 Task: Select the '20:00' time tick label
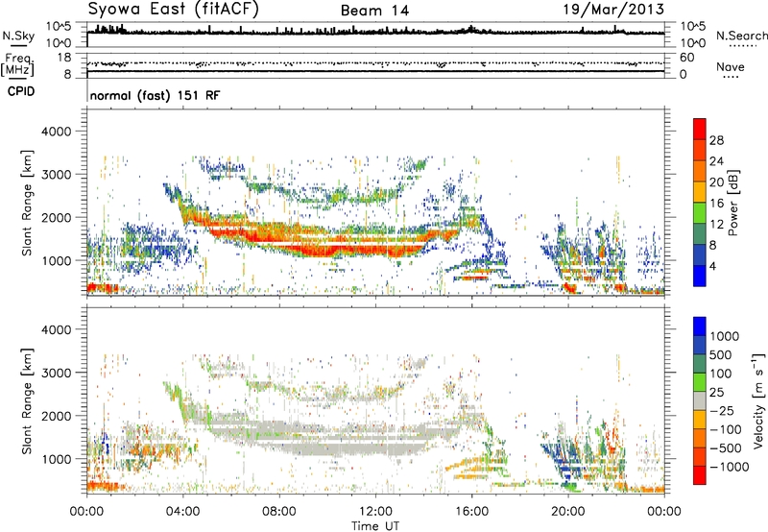[x=568, y=512]
